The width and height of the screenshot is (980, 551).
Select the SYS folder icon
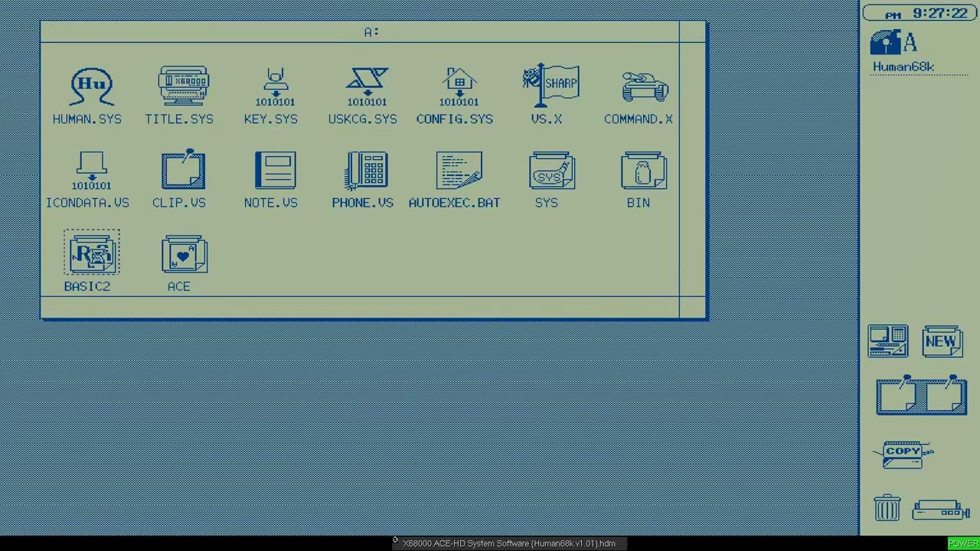click(x=551, y=170)
